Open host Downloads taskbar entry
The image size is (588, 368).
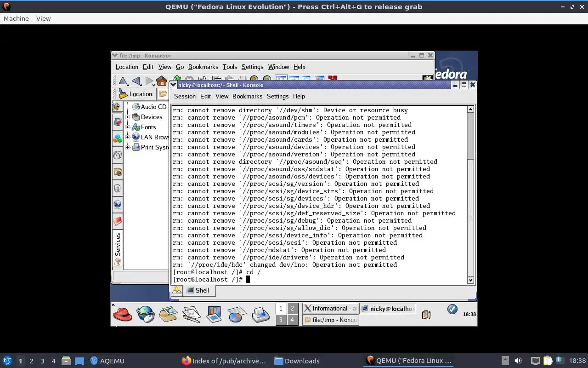point(297,361)
